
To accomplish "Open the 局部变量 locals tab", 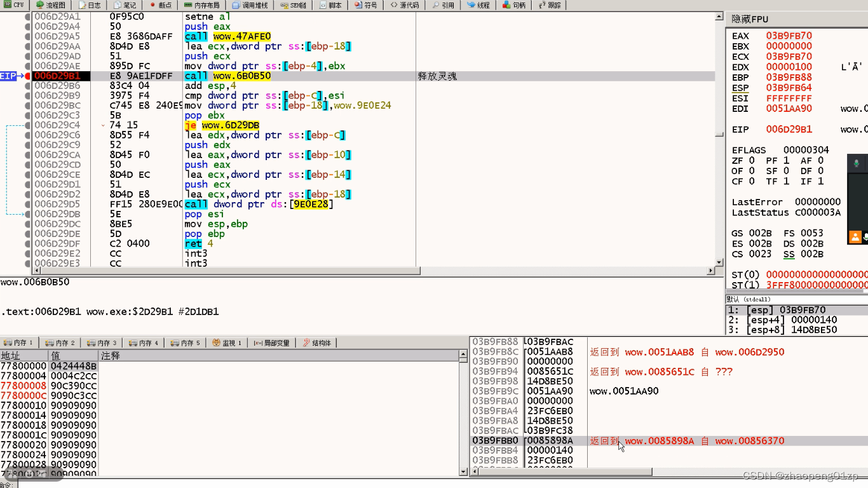I will [272, 342].
